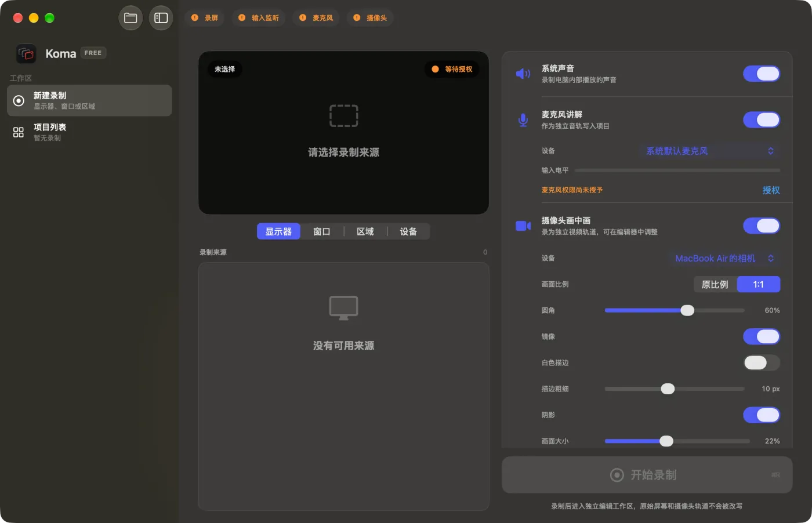The height and width of the screenshot is (523, 812).
Task: Select 新建录制 in the sidebar
Action: 89,100
